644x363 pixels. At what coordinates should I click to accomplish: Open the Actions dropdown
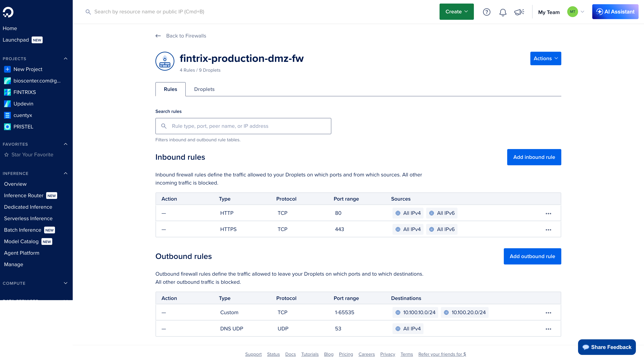546,58
